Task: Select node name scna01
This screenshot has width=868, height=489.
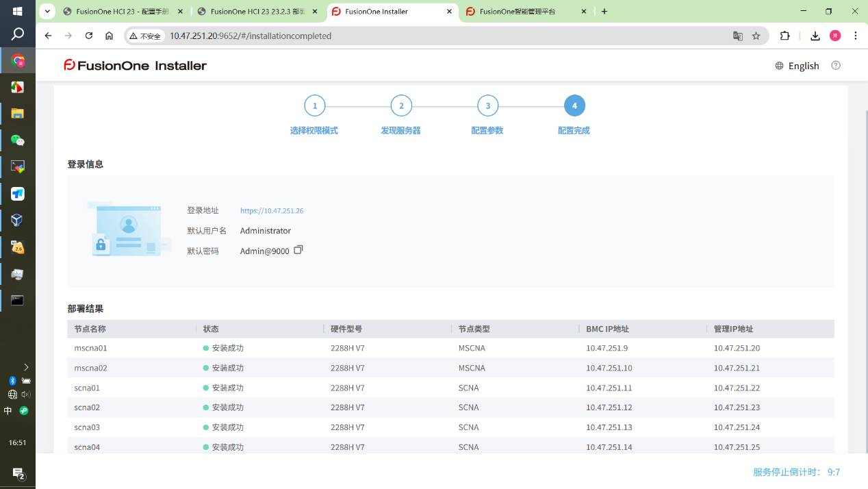Action: [x=87, y=388]
